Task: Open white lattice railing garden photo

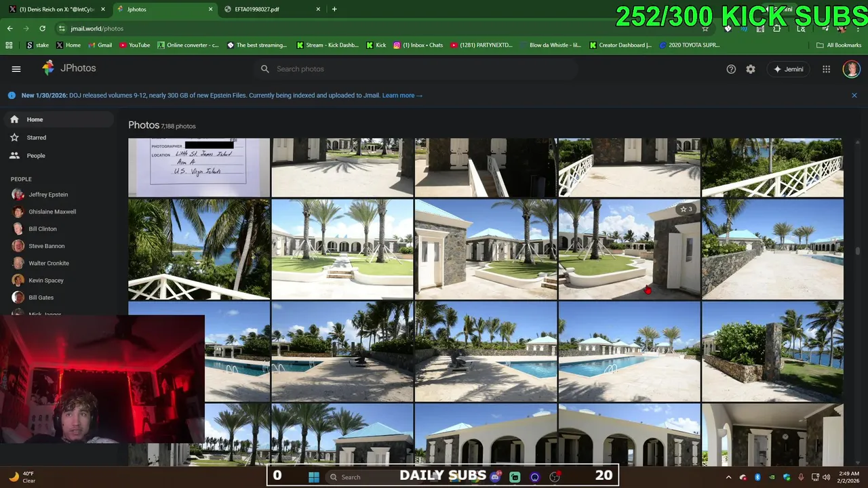Action: 772,167
